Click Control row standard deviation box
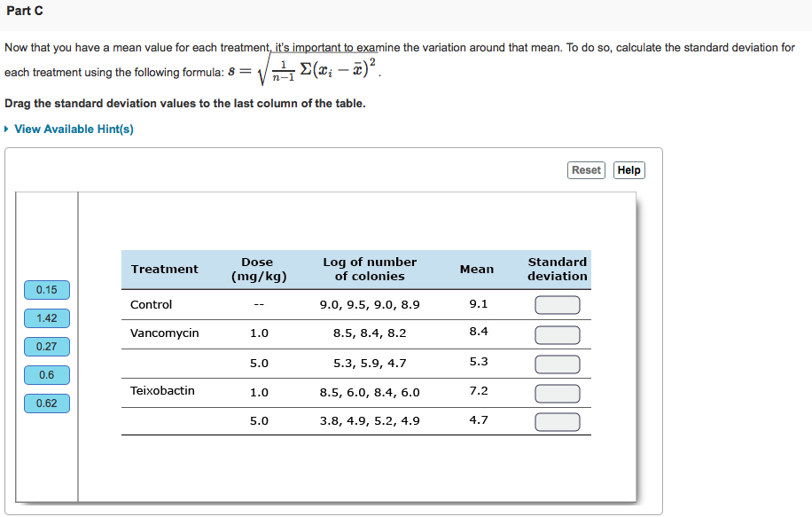Screen dimensions: 812x517 tap(558, 305)
